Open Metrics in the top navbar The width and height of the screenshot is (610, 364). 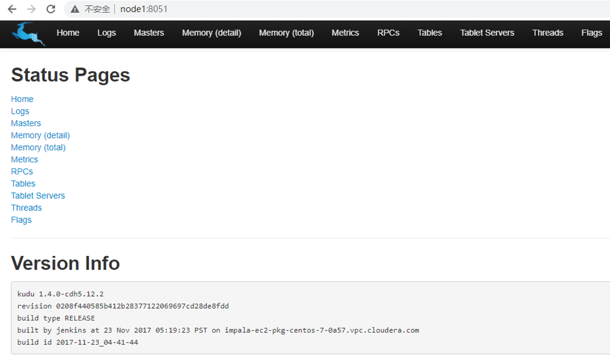(345, 33)
